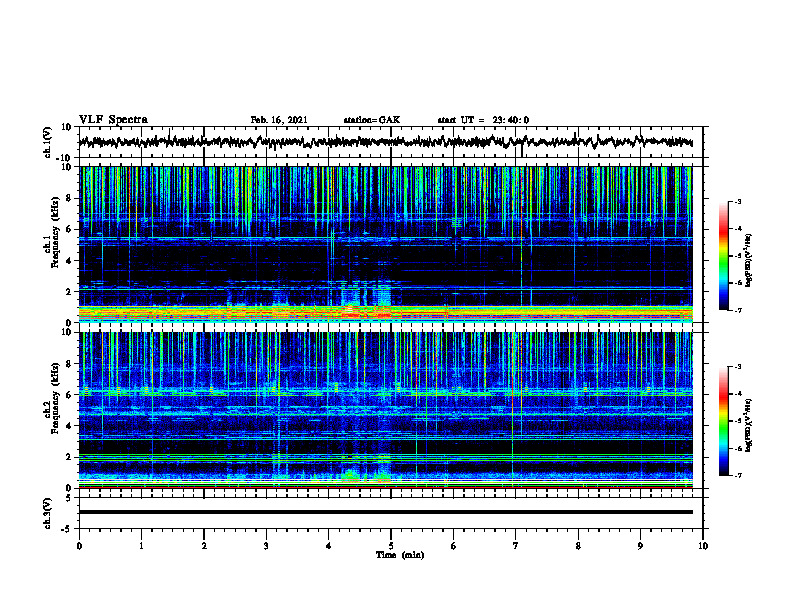The height and width of the screenshot is (612, 792).
Task: Click time axis tick label "7"
Action: [x=516, y=546]
